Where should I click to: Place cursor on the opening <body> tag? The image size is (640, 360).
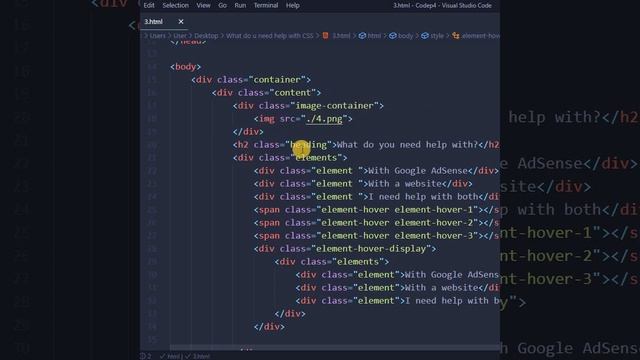(186, 67)
